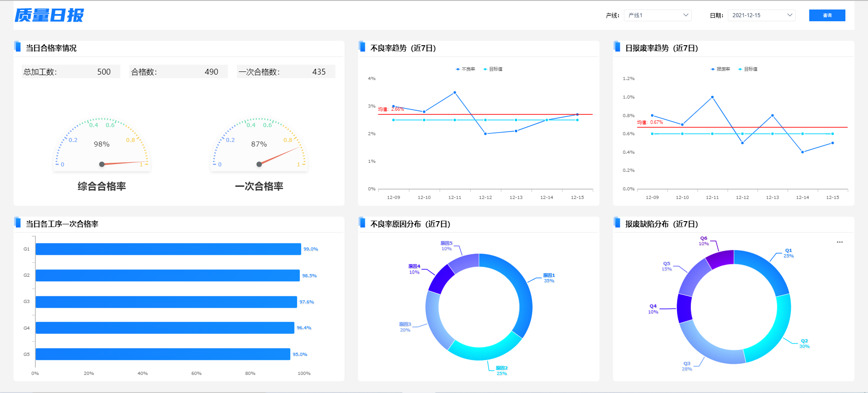Click the 总加工数 value 500
Viewport: 868px width, 393px height.
point(104,72)
